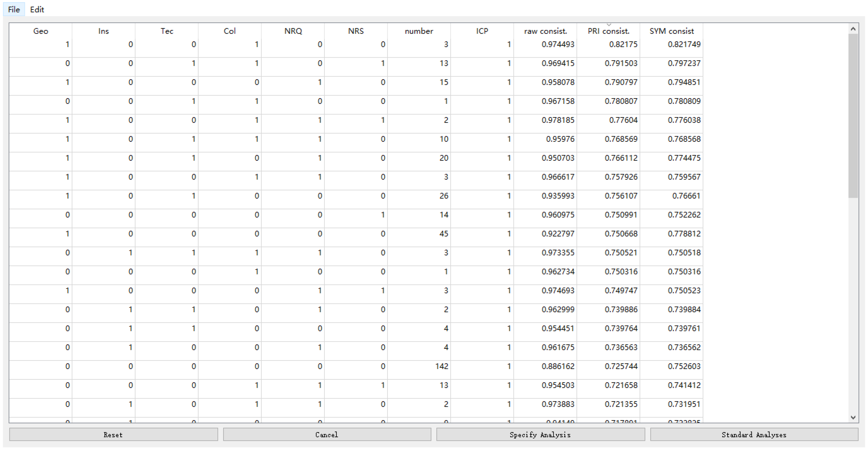Select the raw consistency cell 0.974493
The image size is (868, 450).
558,44
